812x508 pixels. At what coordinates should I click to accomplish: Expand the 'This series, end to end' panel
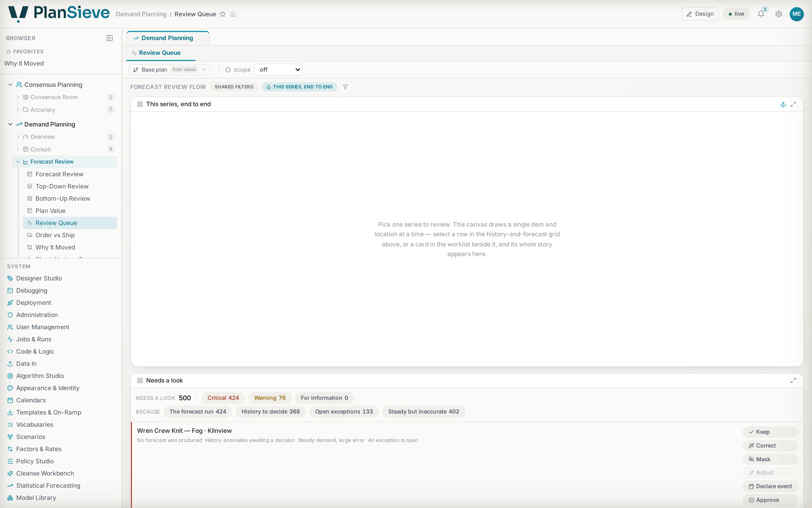point(793,104)
